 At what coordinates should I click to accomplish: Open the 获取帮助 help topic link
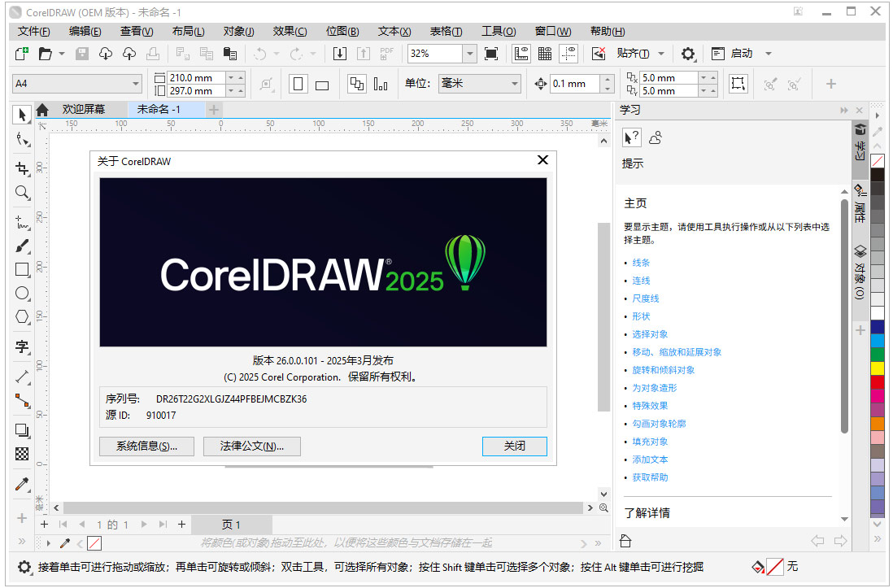(650, 477)
